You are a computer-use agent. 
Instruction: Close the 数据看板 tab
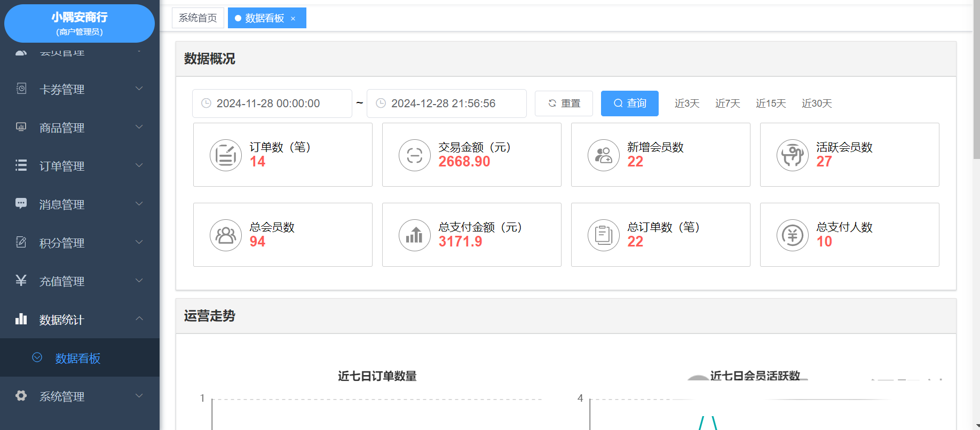coord(293,19)
